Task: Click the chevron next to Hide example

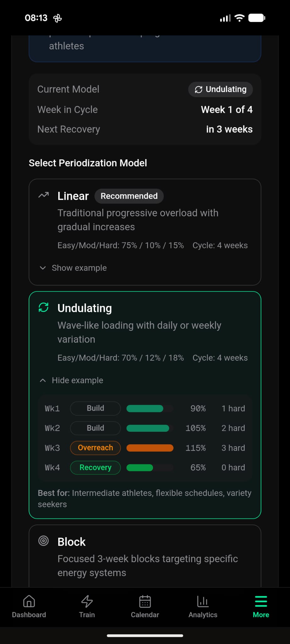Action: [43, 380]
